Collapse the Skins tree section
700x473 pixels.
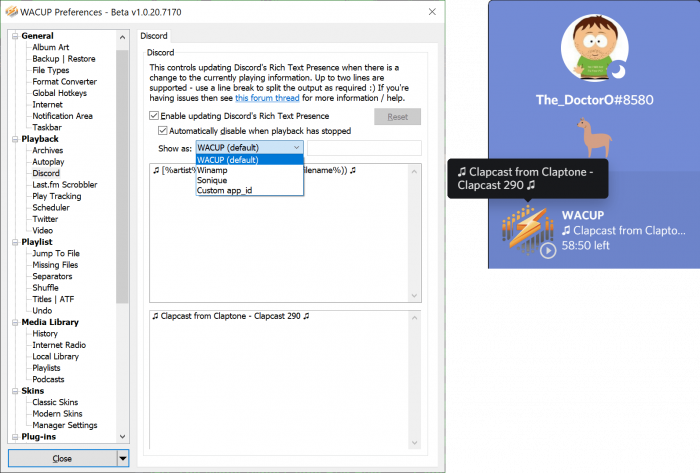click(15, 391)
